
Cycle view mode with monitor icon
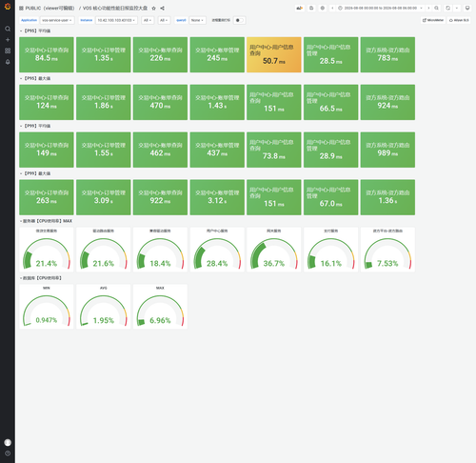(x=467, y=8)
